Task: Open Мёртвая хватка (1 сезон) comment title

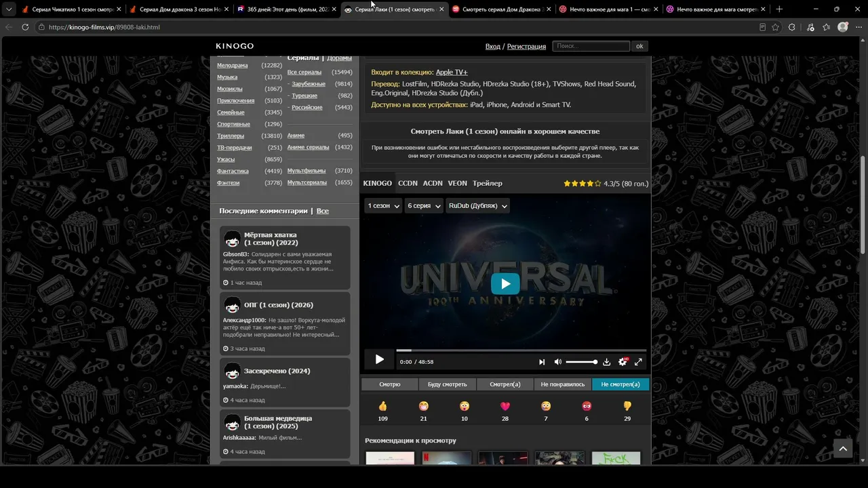Action: coord(271,239)
